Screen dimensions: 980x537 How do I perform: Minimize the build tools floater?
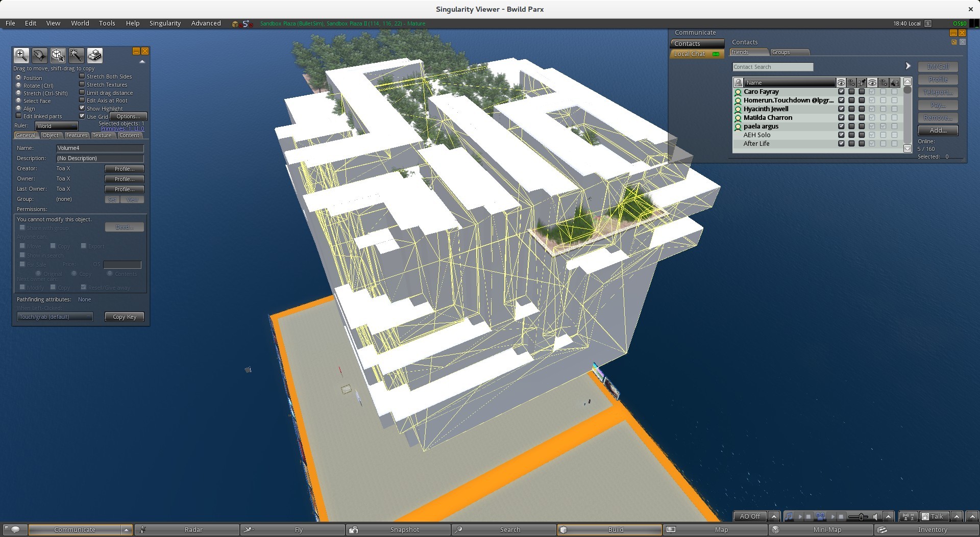136,51
